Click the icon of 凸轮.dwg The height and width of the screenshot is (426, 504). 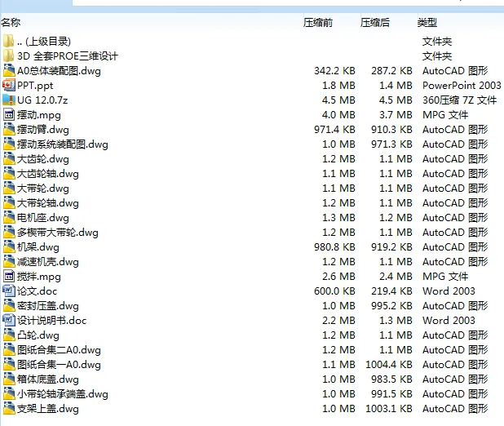9,335
